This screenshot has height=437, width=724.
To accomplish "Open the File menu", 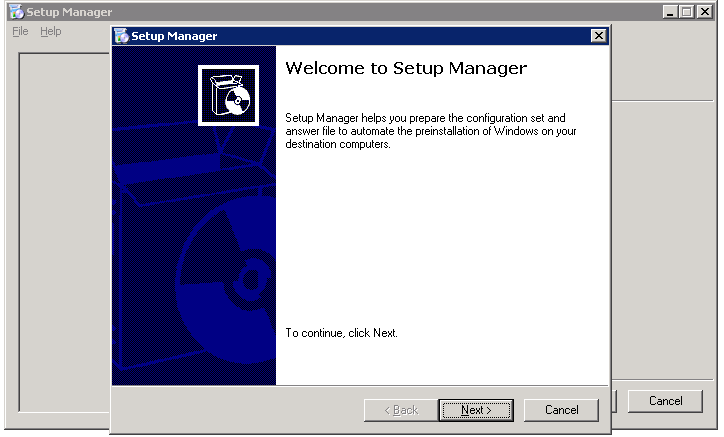I will coord(20,31).
